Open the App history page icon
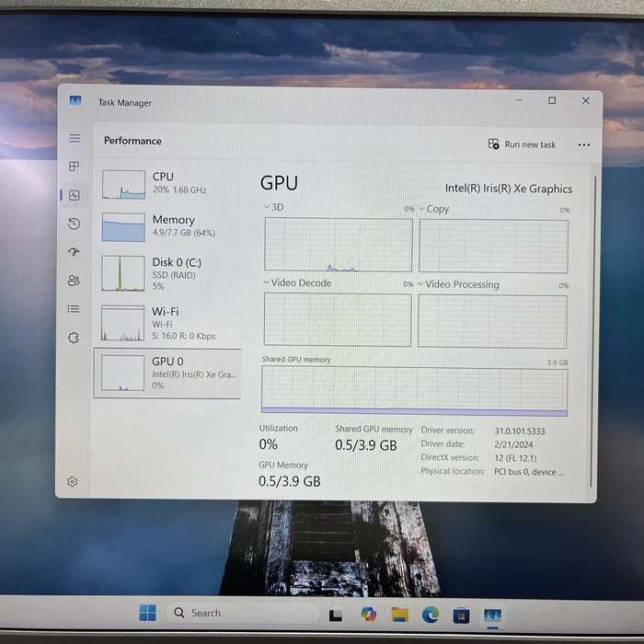This screenshot has width=644, height=644. (74, 224)
